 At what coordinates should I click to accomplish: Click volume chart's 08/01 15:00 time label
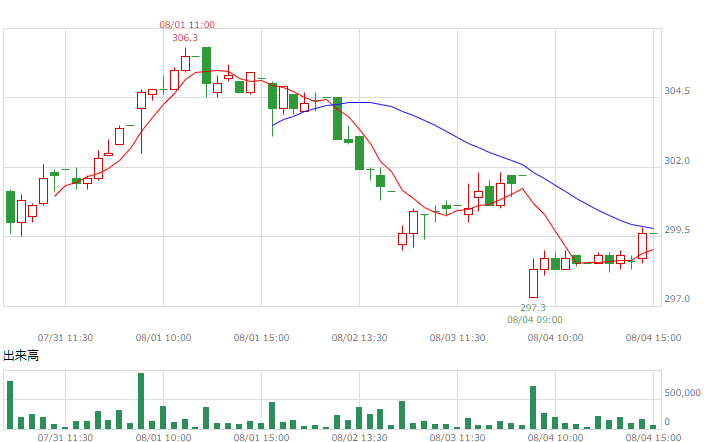[261, 438]
